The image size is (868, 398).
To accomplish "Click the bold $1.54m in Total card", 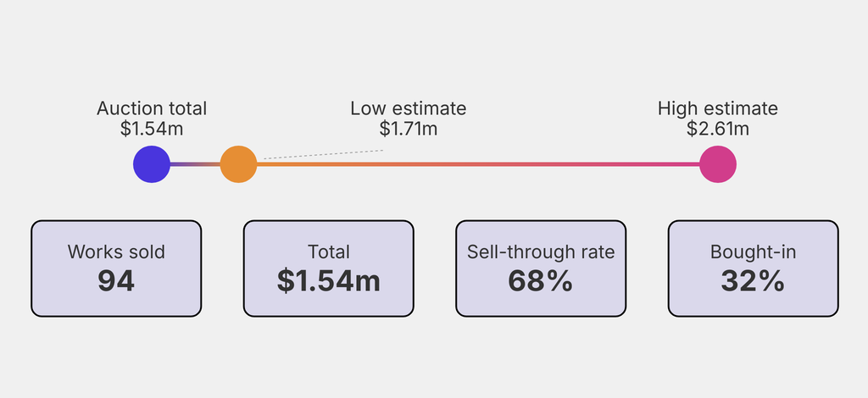I will point(329,280).
